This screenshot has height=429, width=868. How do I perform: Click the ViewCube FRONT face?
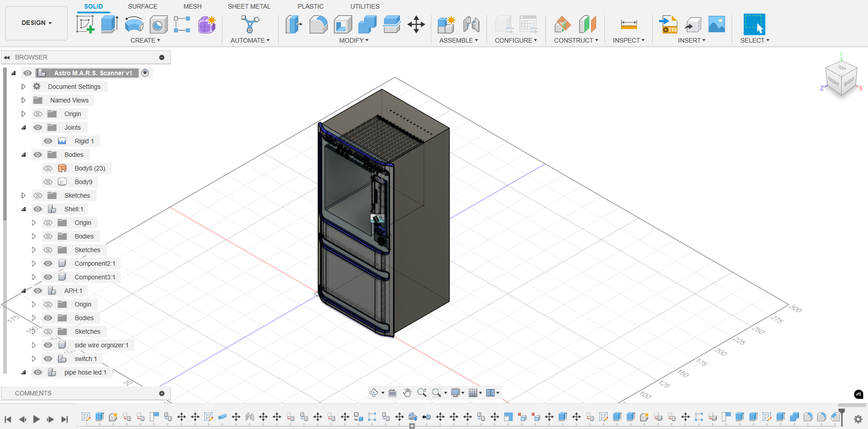click(x=833, y=82)
